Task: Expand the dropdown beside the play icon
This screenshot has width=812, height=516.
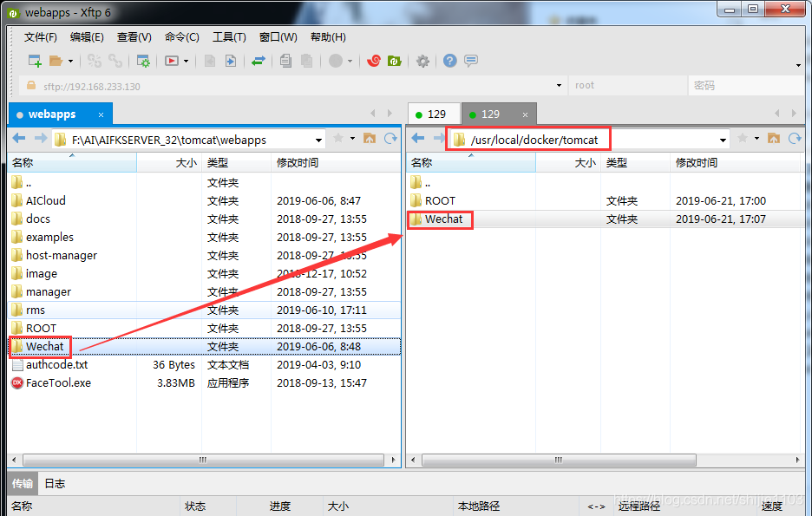Action: click(x=186, y=61)
